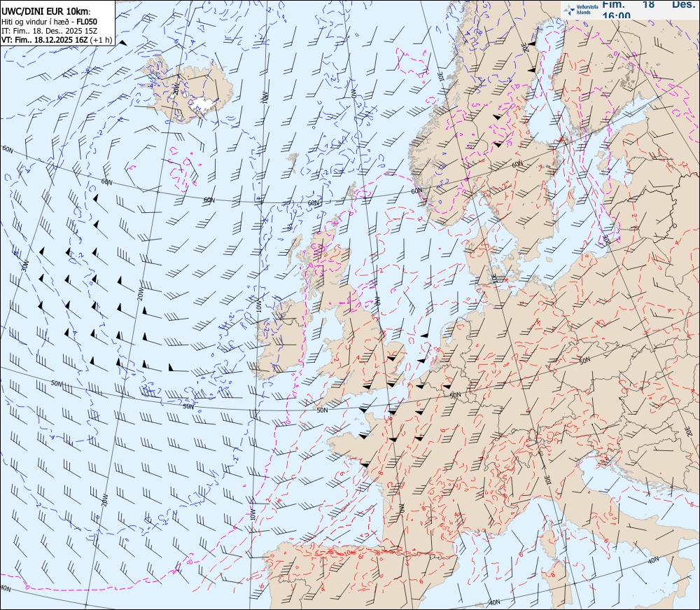Click the "30W" longitude label
Screen dimensions: 700x610
click(x=25, y=265)
